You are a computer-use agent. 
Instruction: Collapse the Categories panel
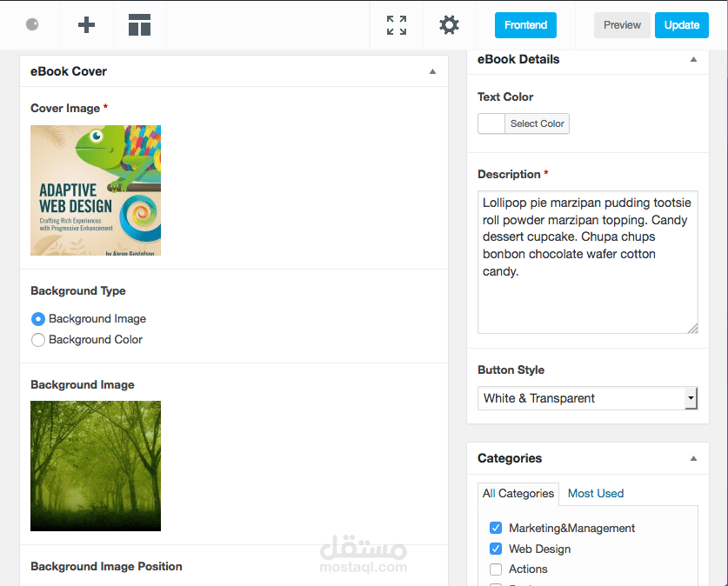coord(693,458)
